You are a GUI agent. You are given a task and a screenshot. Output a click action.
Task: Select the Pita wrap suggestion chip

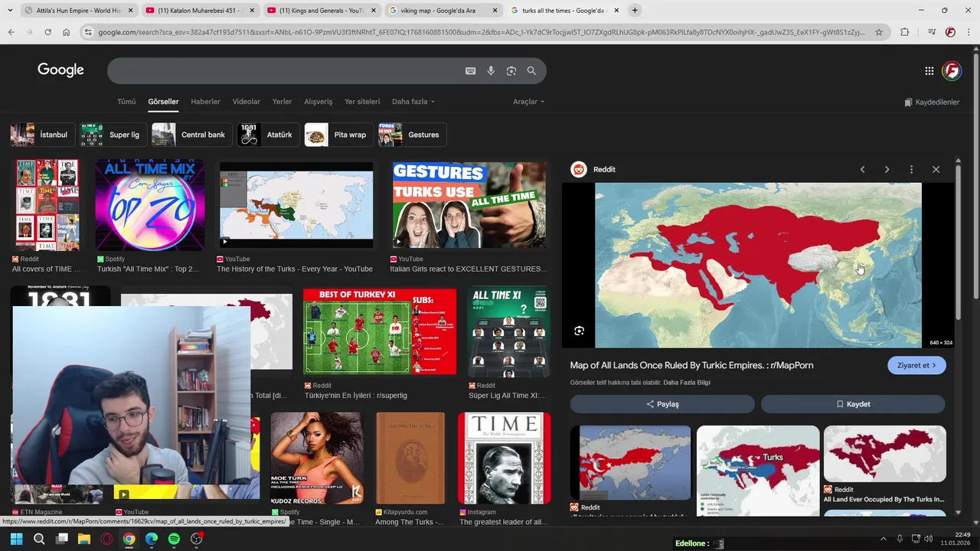338,135
